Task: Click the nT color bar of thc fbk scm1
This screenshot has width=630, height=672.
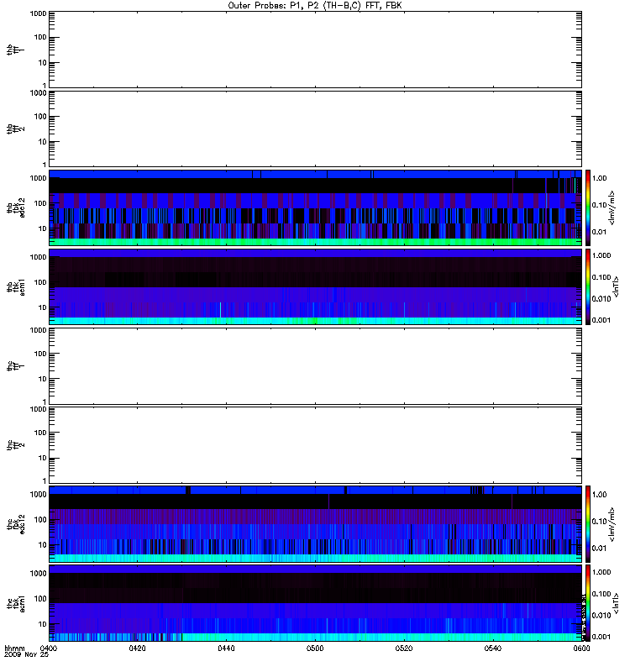Action: click(x=588, y=603)
